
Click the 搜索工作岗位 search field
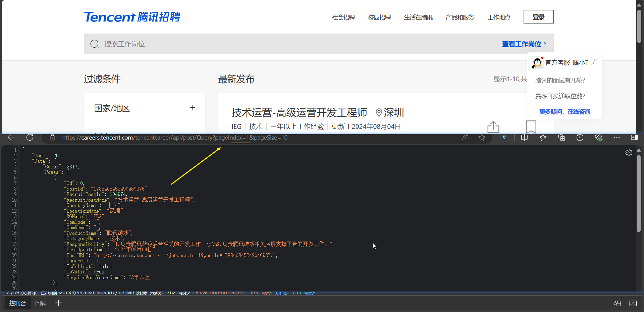268,44
